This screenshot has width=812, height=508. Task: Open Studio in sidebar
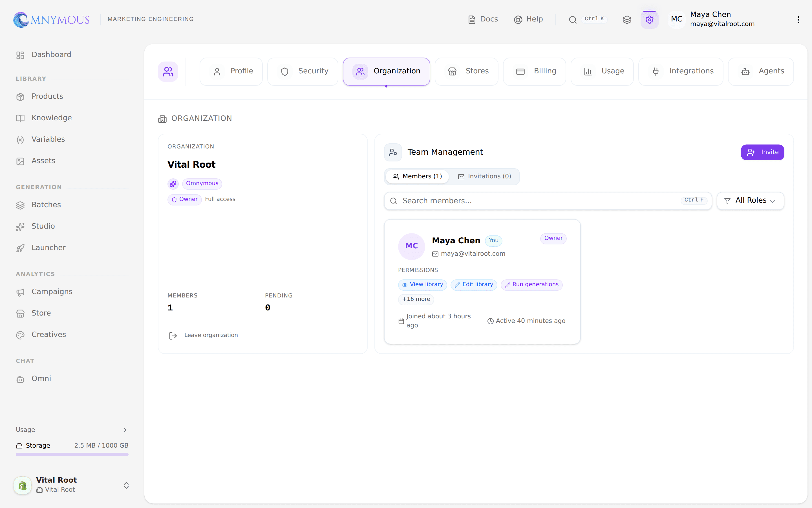coord(72,226)
